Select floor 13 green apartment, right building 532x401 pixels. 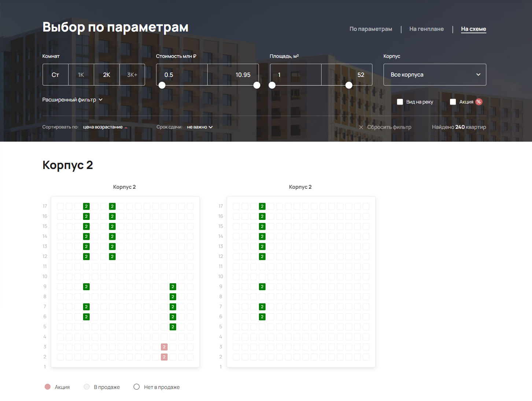[262, 246]
